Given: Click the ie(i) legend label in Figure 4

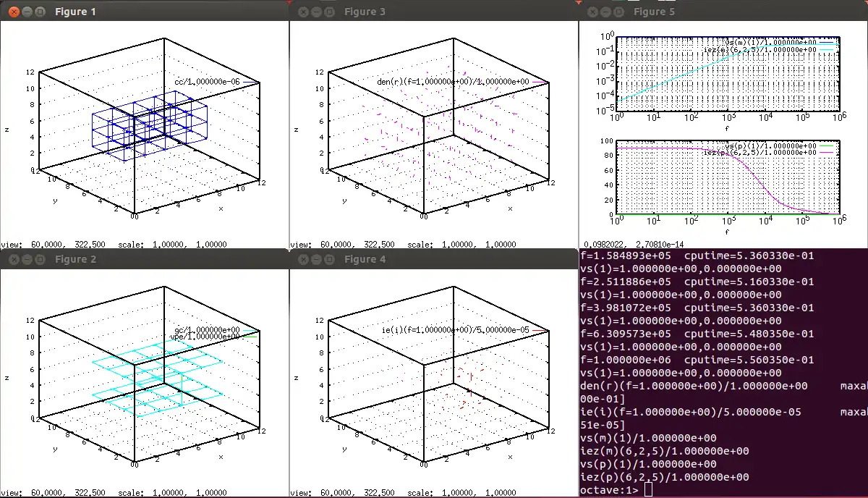Looking at the screenshot, I should point(455,330).
